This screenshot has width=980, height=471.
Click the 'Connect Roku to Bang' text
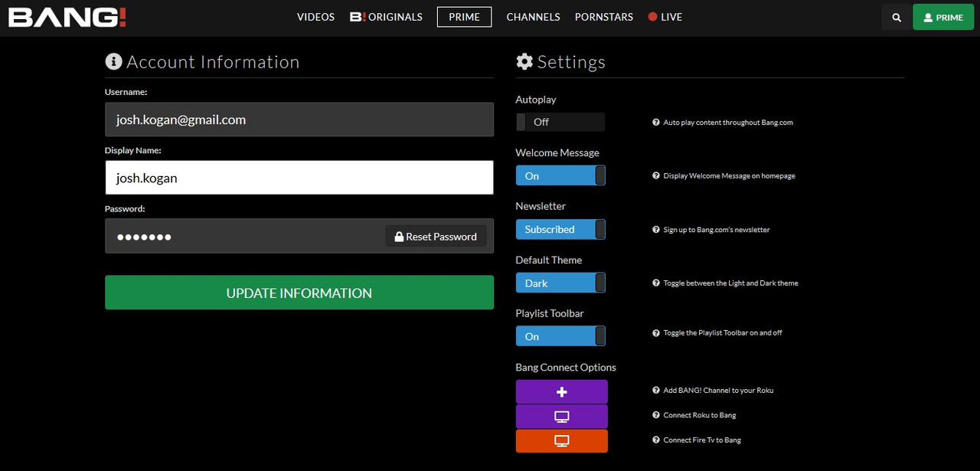point(700,415)
